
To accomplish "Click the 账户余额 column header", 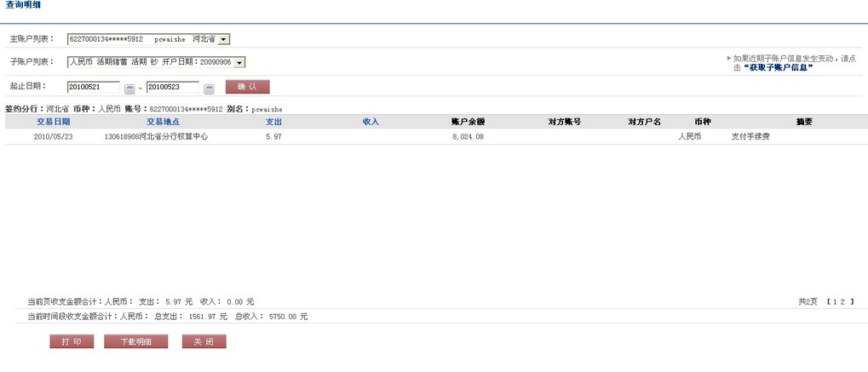I will coord(468,122).
